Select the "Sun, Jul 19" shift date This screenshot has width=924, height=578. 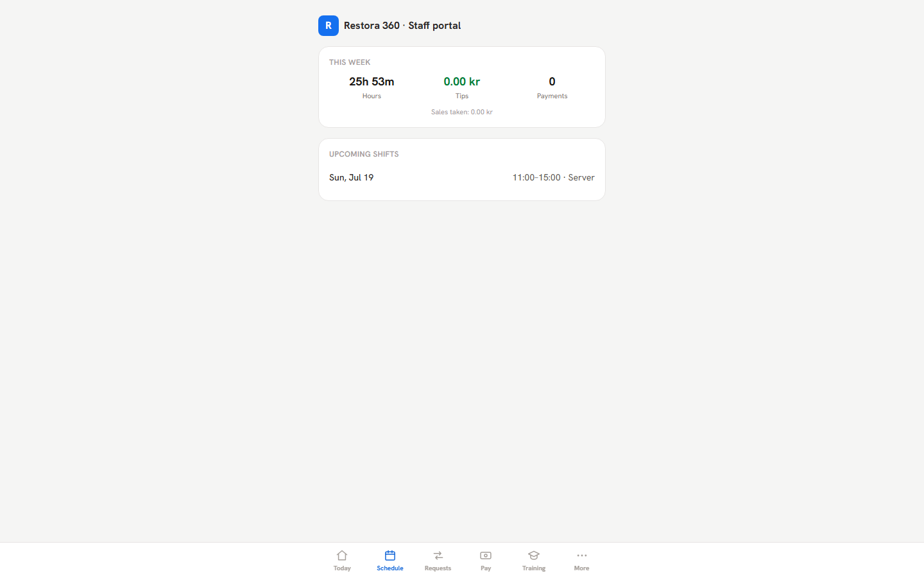(x=352, y=177)
